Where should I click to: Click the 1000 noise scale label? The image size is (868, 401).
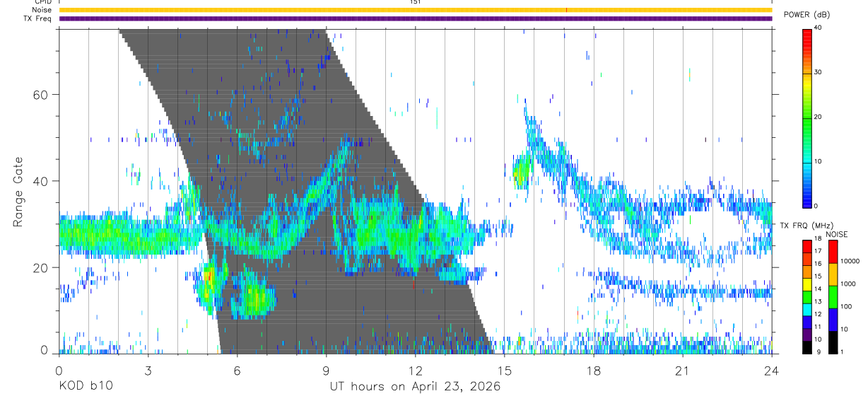click(x=848, y=284)
